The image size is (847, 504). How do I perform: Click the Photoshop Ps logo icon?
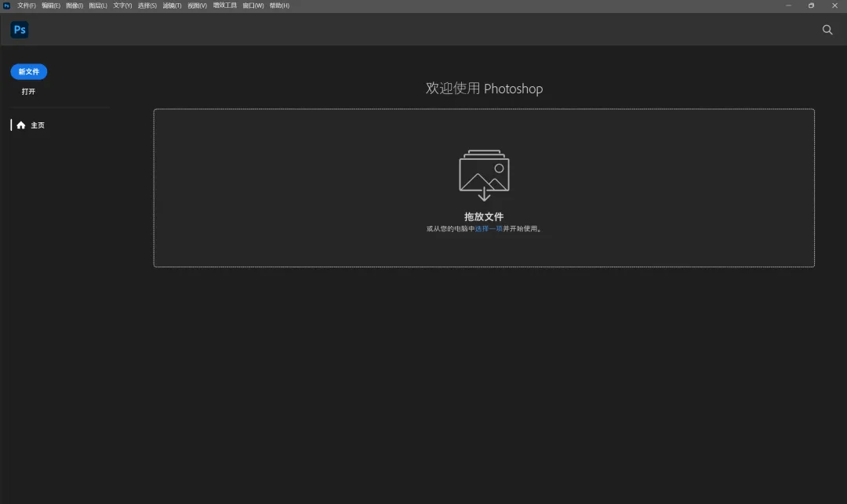[x=20, y=30]
